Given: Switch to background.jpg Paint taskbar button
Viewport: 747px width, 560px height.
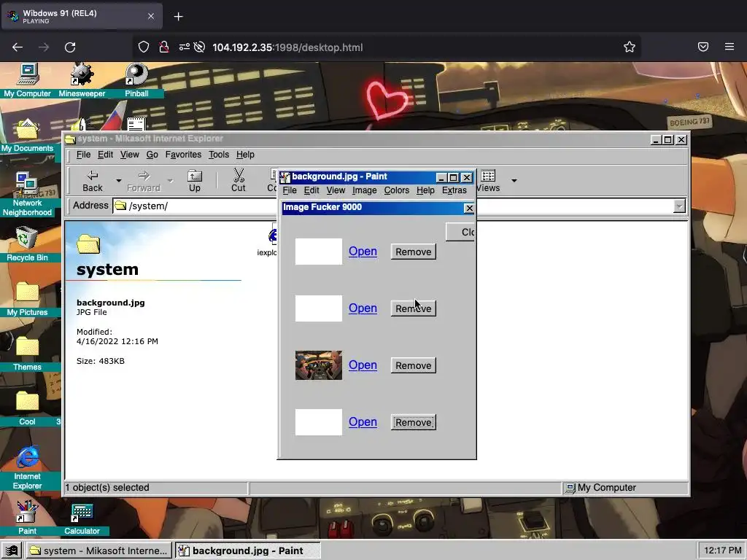Looking at the screenshot, I should point(247,551).
